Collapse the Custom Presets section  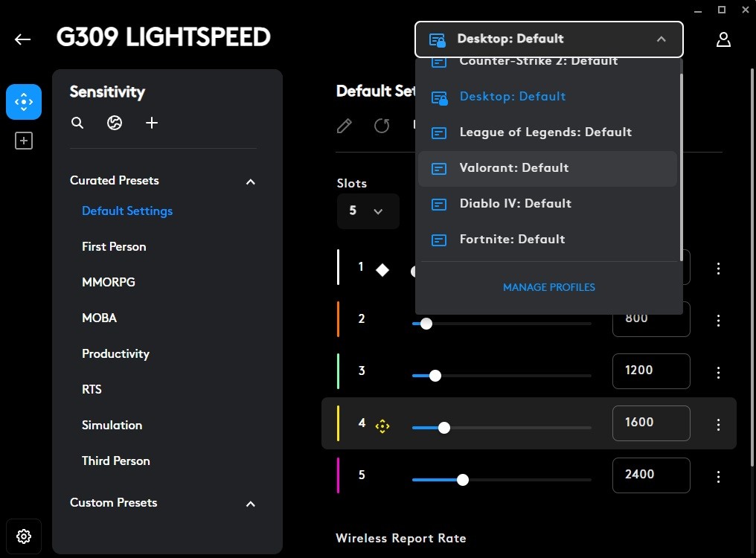click(x=251, y=504)
